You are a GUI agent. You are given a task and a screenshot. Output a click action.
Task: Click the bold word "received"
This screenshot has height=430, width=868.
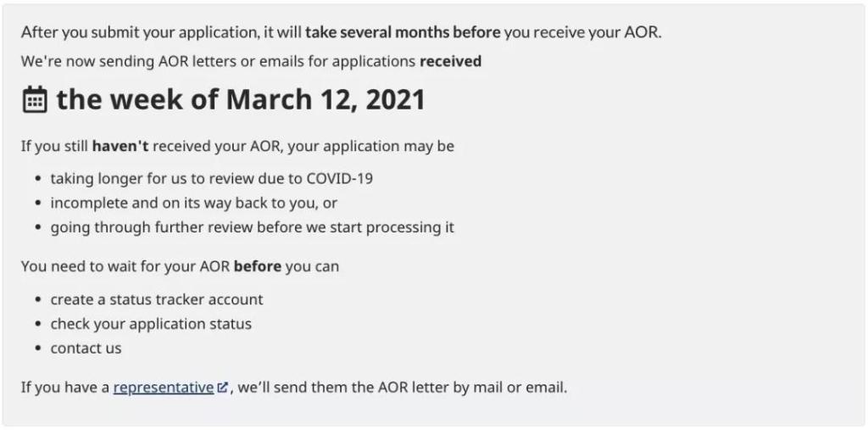pyautogui.click(x=451, y=61)
